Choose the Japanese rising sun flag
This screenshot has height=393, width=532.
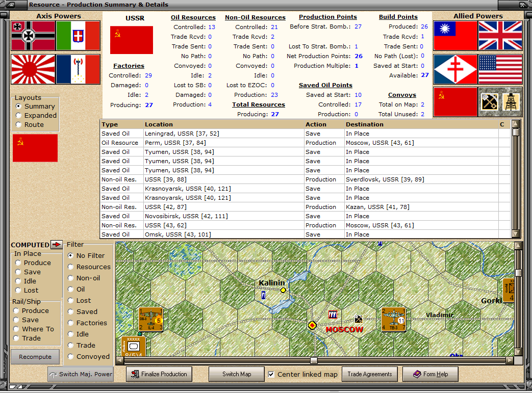(x=33, y=69)
